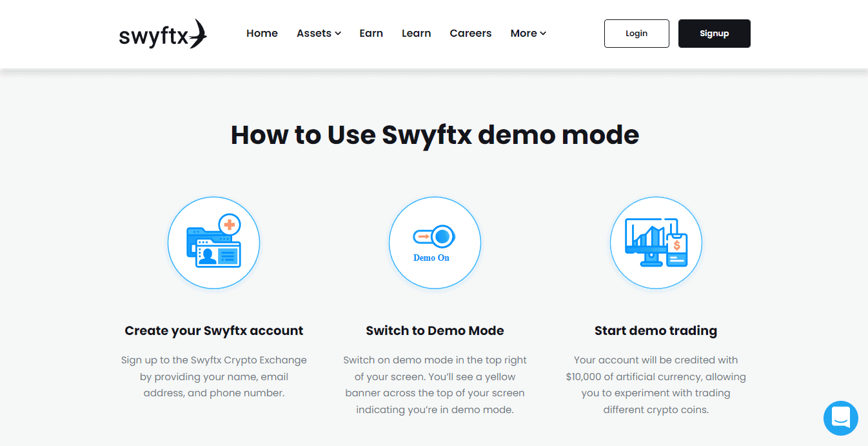This screenshot has height=446, width=868.
Task: Go to the Home page
Action: click(262, 34)
